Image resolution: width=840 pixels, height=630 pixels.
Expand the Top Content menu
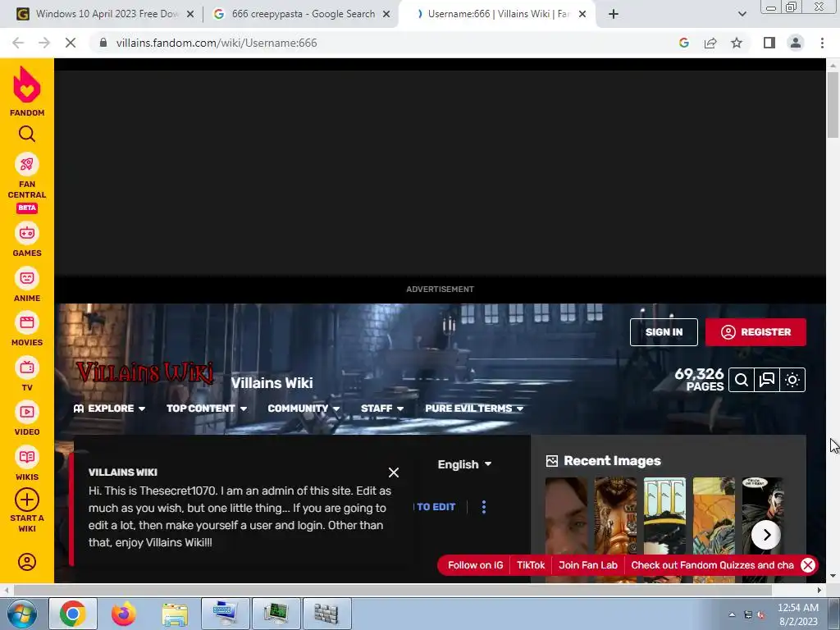207,409
